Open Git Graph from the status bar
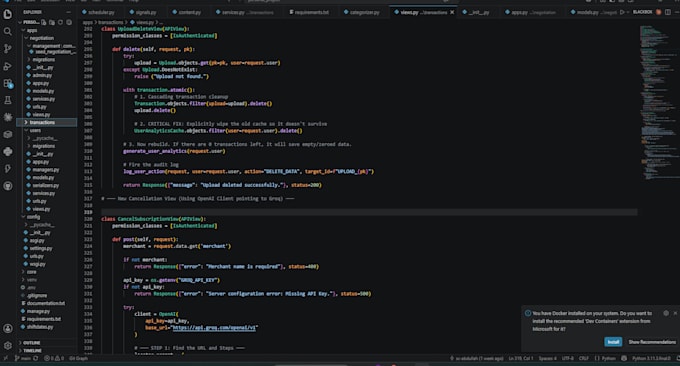This screenshot has height=366, width=680. click(x=78, y=359)
